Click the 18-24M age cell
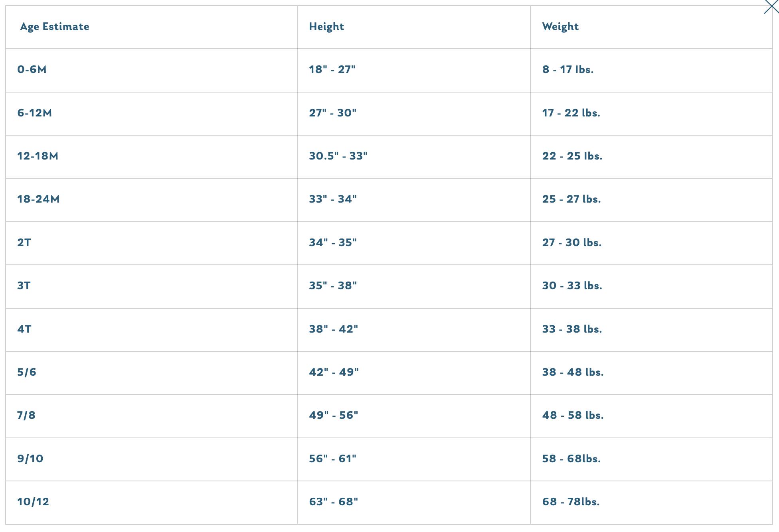Image resolution: width=779 pixels, height=532 pixels. (x=38, y=199)
